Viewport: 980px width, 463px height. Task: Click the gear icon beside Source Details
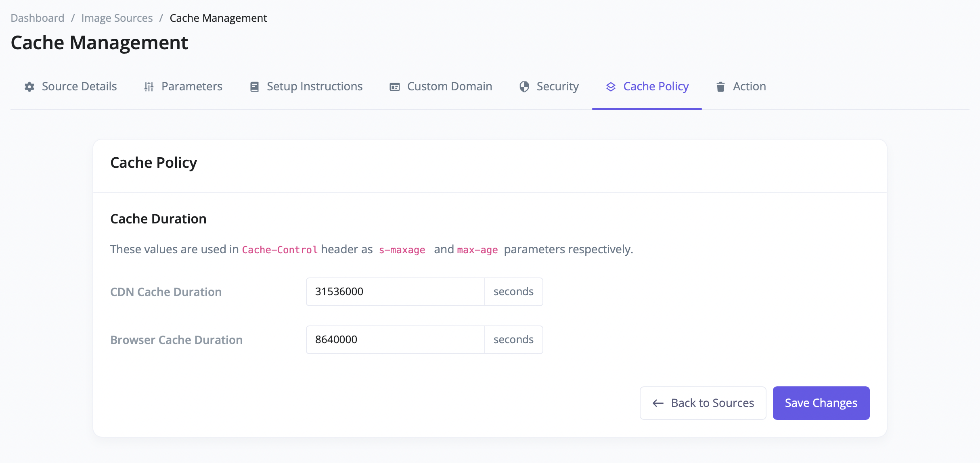[29, 87]
